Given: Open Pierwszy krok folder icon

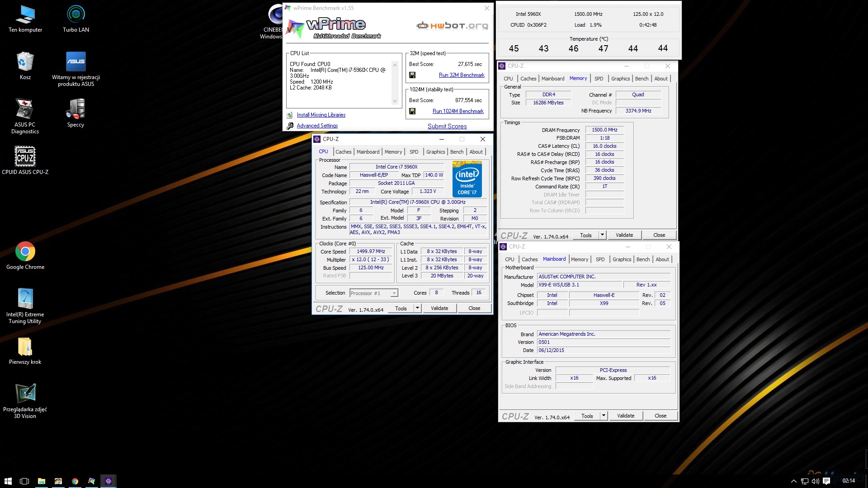Looking at the screenshot, I should [25, 351].
